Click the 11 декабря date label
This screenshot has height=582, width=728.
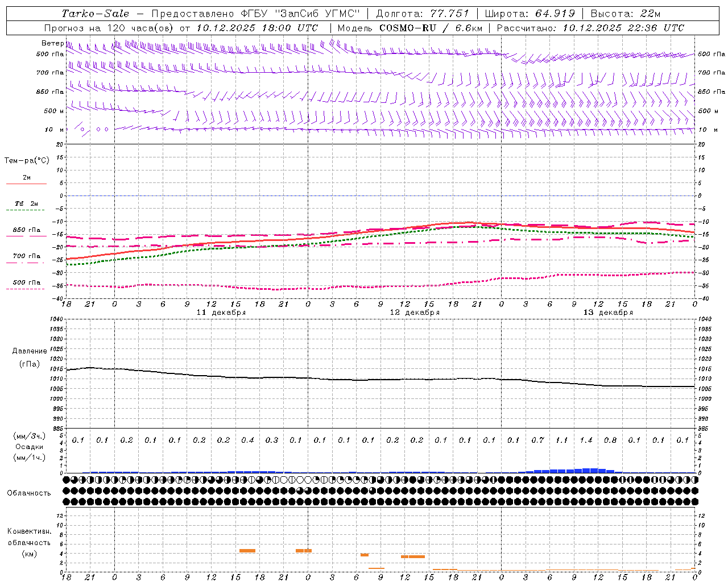click(x=221, y=313)
